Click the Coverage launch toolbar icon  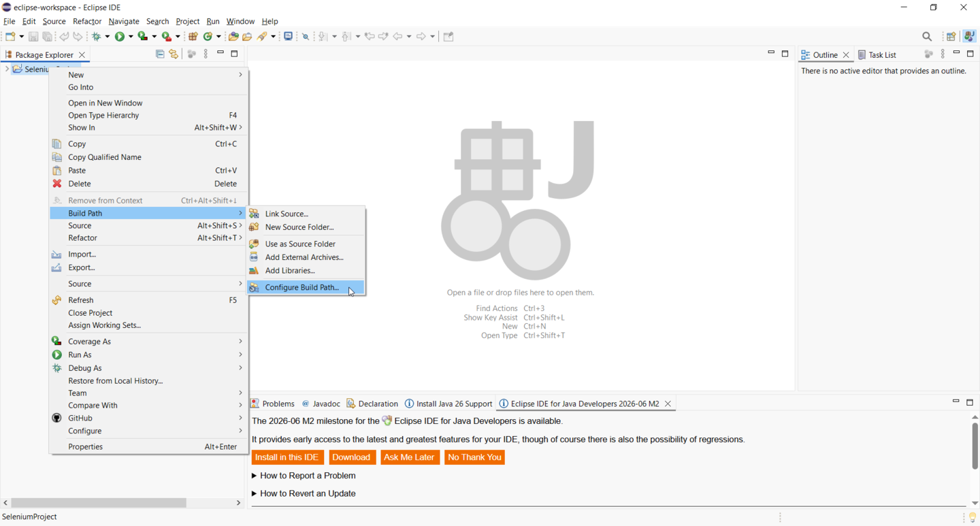pos(142,37)
